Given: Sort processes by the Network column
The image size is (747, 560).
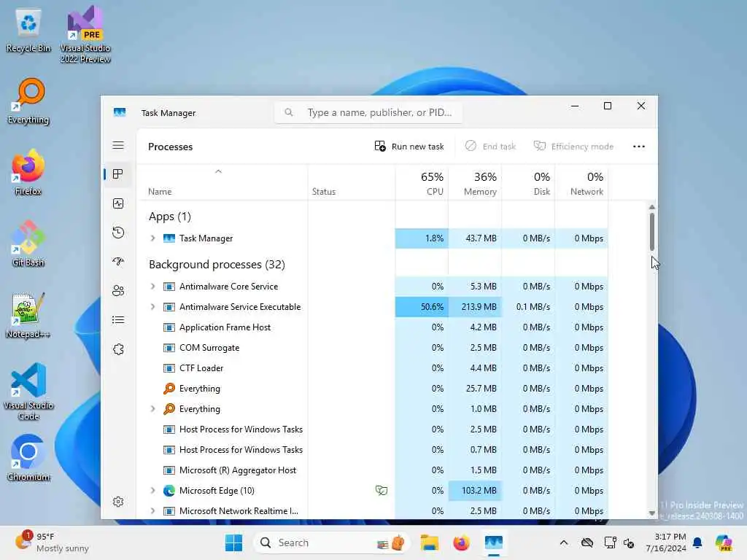Looking at the screenshot, I should pos(581,183).
